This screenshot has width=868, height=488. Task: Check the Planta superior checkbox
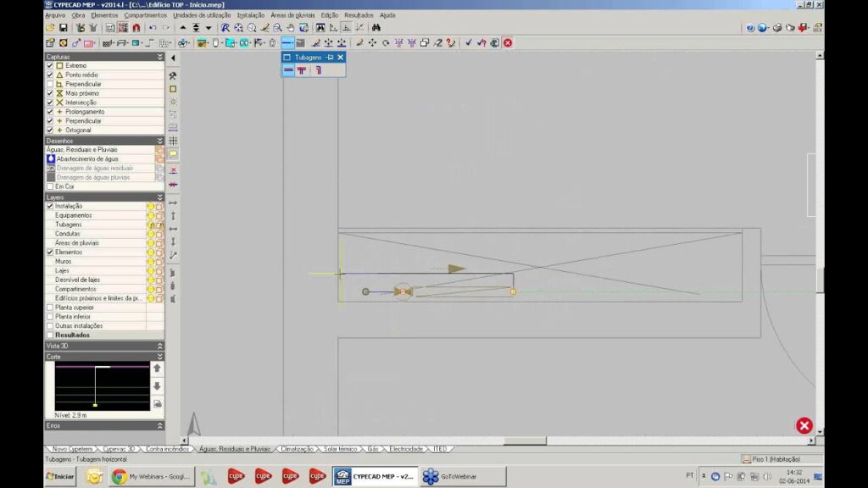pos(50,308)
